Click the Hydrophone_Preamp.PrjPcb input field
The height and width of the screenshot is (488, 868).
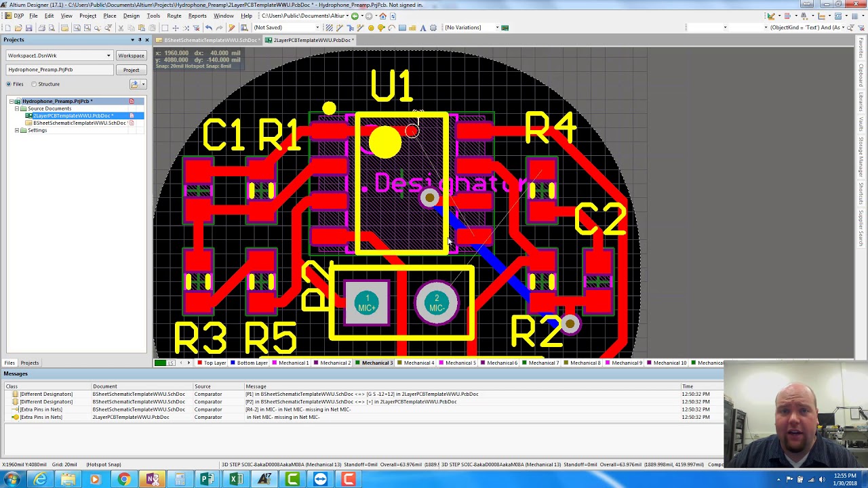[60, 70]
